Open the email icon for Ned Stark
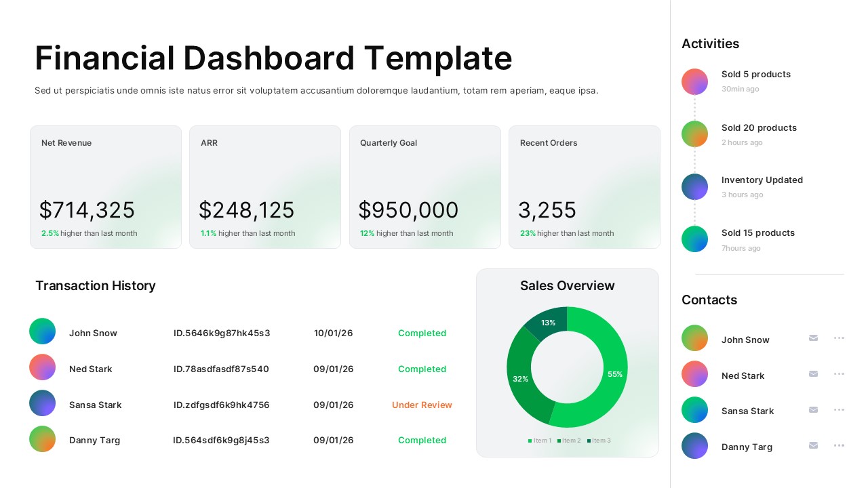Image resolution: width=868 pixels, height=488 pixels. [813, 373]
